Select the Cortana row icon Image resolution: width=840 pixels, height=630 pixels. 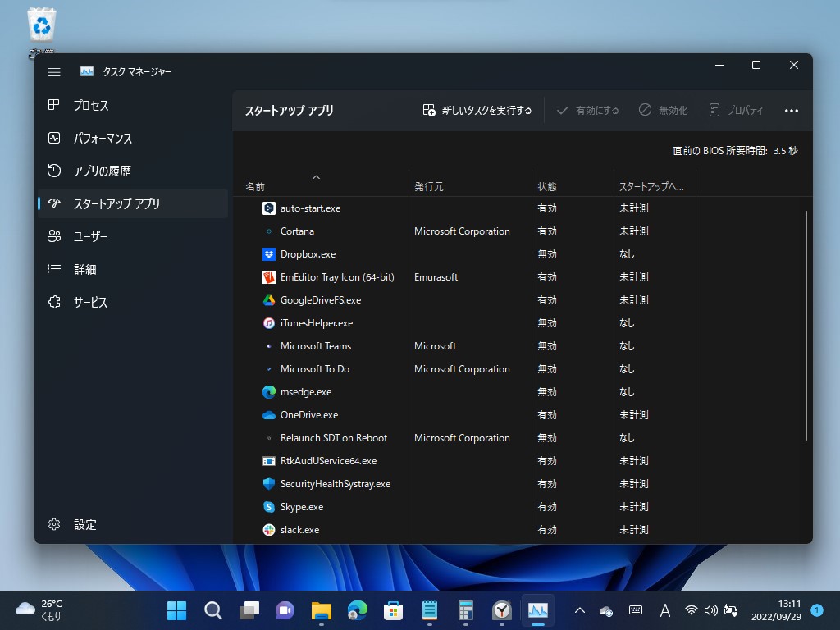pos(269,231)
